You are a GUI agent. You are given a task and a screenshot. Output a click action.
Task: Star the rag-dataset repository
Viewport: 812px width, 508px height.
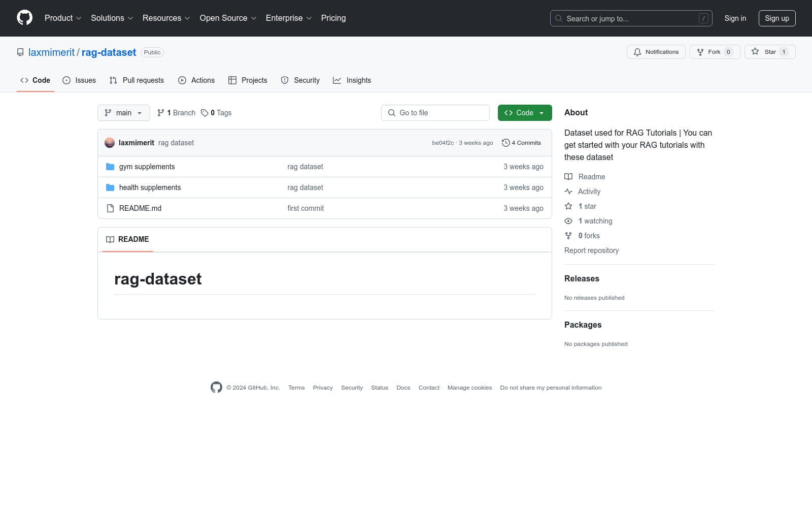coord(769,52)
